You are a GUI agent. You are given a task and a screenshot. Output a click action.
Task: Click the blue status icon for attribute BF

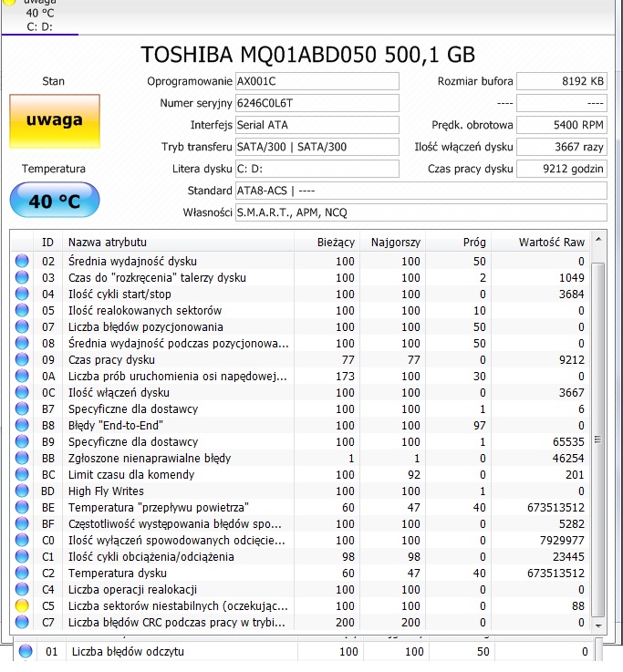coord(22,523)
